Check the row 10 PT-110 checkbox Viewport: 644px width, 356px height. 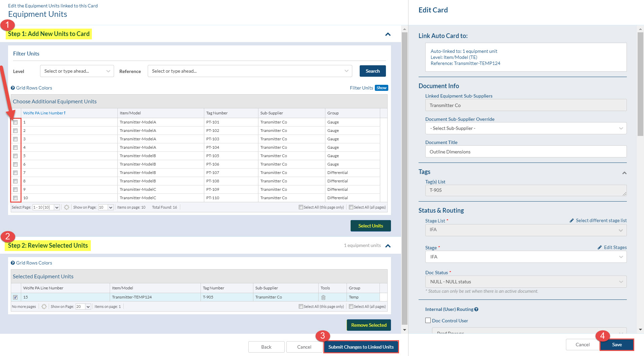15,198
